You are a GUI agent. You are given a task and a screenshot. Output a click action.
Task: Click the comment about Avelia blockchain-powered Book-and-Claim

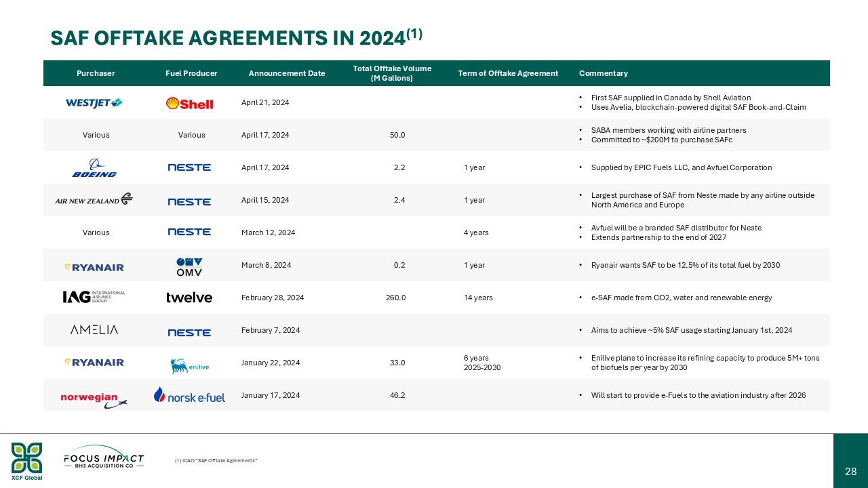click(698, 107)
